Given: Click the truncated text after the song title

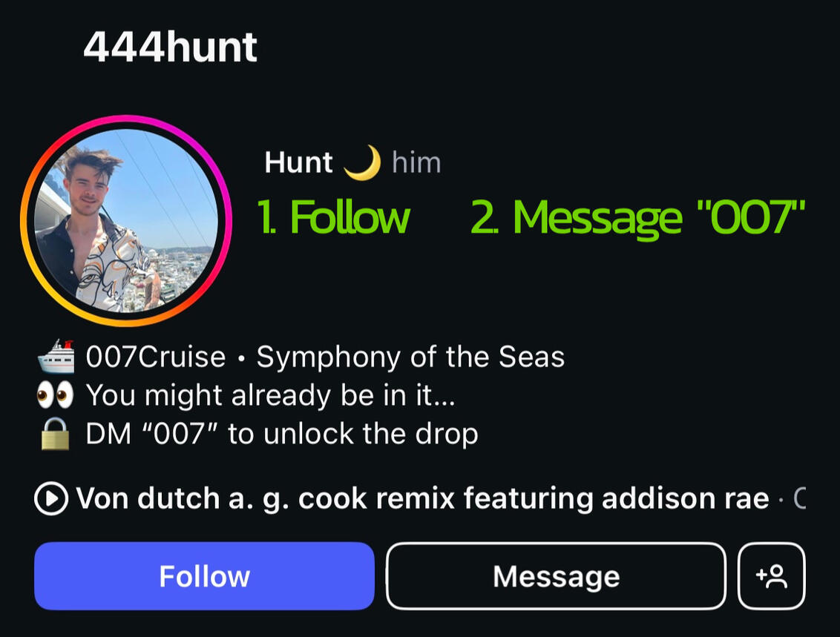Looking at the screenshot, I should (799, 498).
